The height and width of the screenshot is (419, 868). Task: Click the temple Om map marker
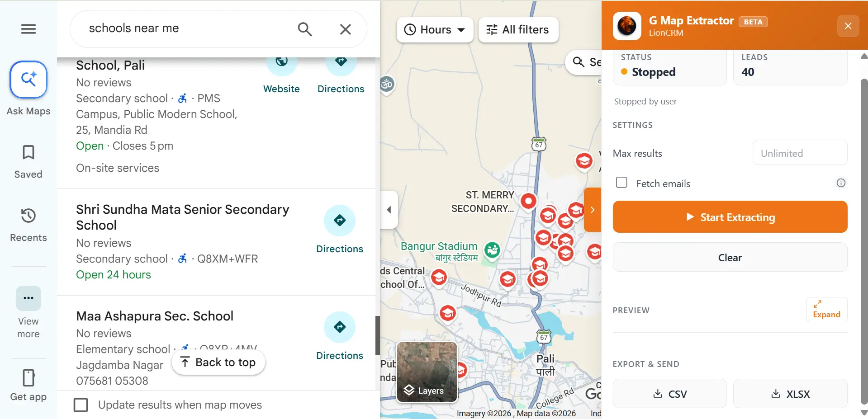(387, 84)
